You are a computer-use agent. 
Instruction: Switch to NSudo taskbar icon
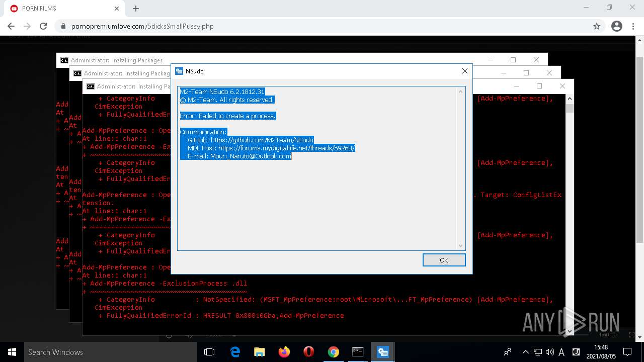point(382,352)
